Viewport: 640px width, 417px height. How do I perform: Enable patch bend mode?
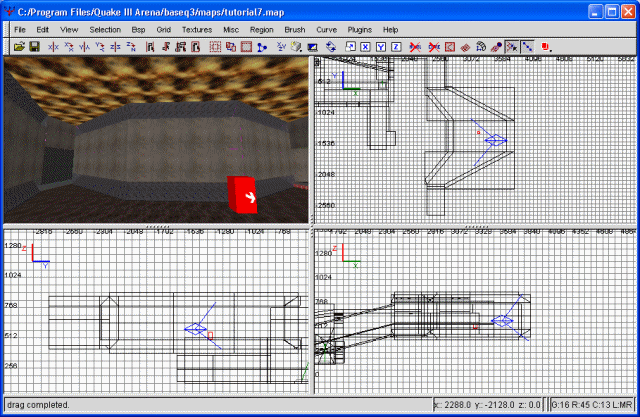[x=481, y=47]
